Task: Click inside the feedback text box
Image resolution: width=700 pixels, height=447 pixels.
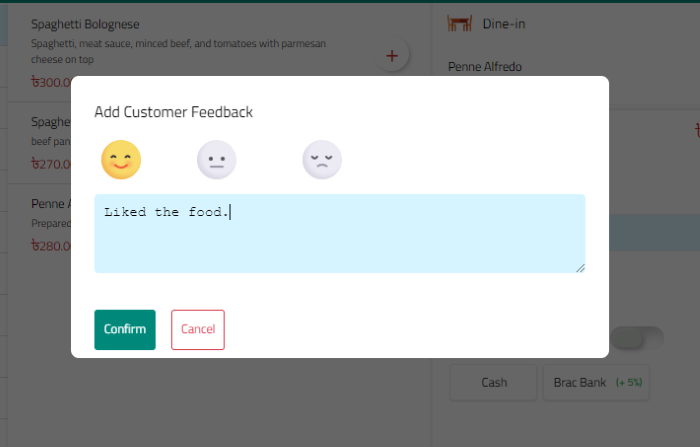Action: 340,234
